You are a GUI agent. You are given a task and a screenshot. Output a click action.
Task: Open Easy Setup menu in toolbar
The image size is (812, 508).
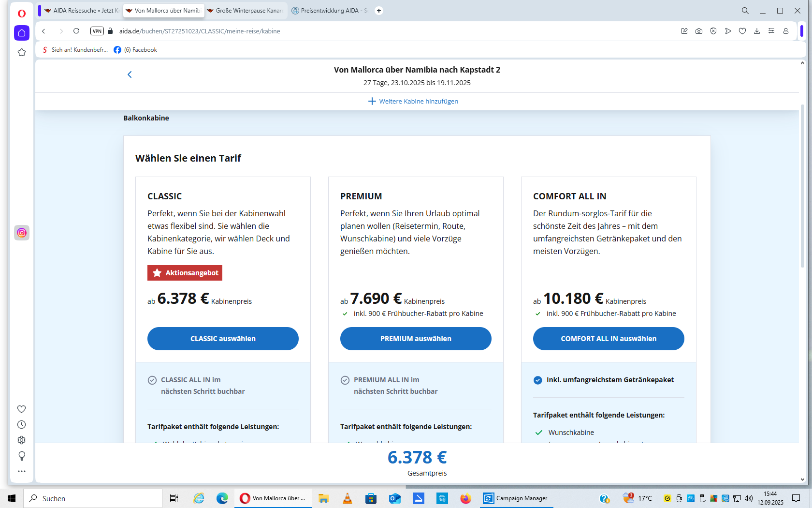[771, 31]
